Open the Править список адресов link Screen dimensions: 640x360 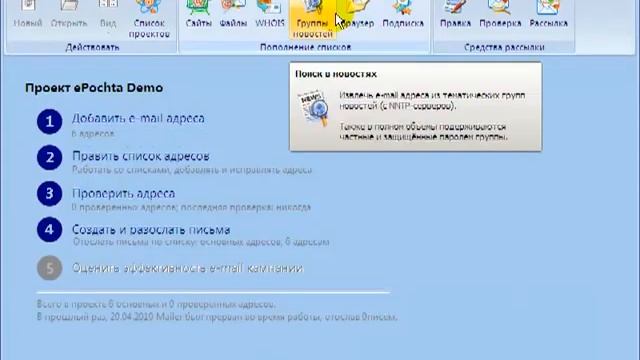pos(141,156)
